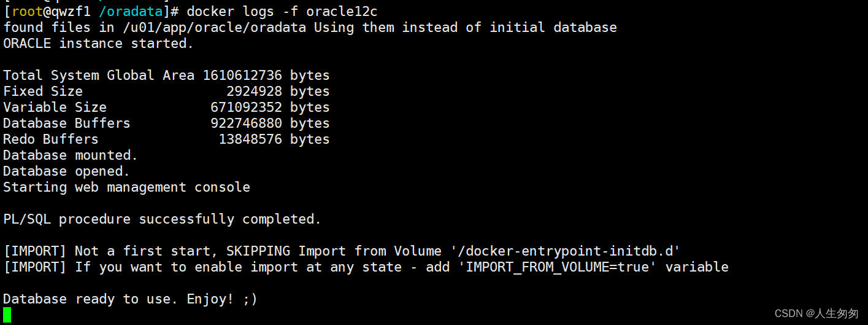Click the Database Buffers line
The width and height of the screenshot is (868, 325).
pos(166,123)
